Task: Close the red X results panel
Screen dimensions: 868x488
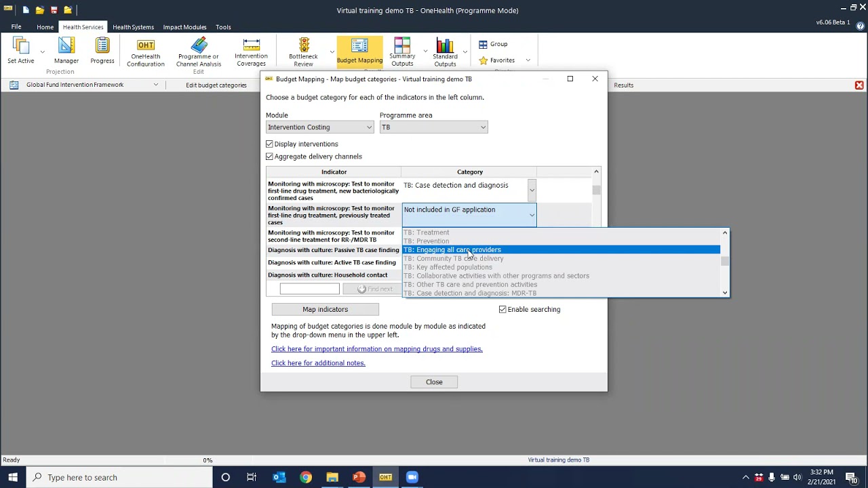Action: 859,85
